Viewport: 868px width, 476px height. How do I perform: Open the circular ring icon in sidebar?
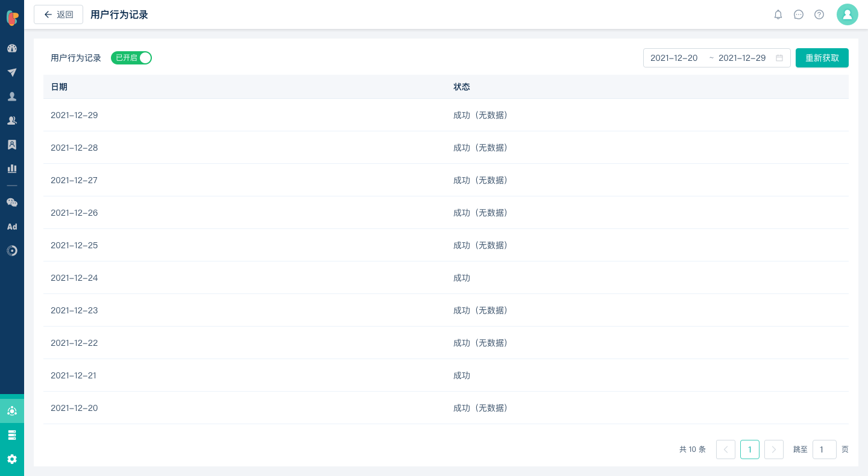(12, 251)
